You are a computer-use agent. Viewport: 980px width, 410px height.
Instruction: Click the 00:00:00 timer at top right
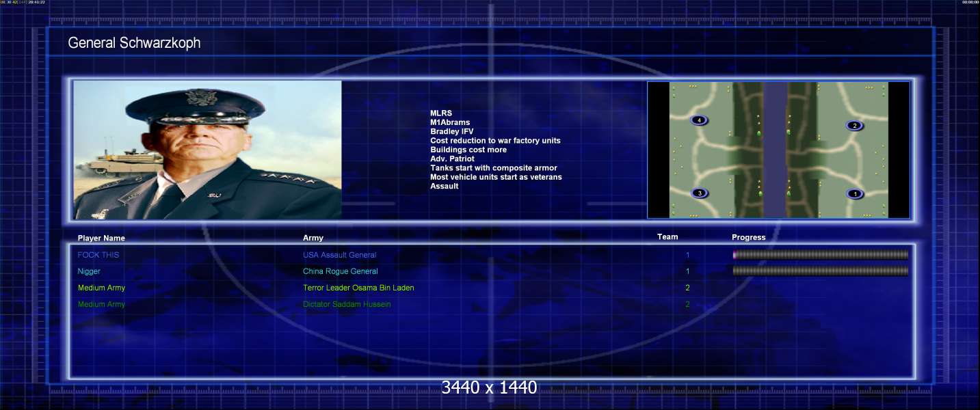click(970, 2)
